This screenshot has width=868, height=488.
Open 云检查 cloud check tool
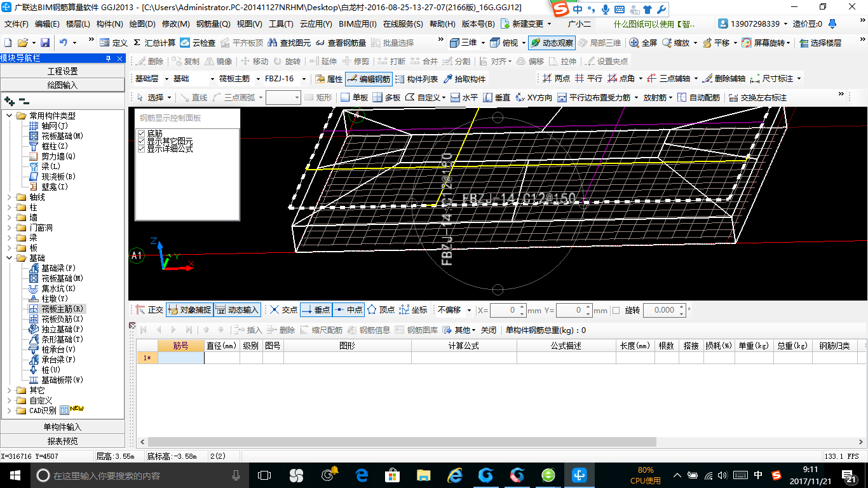click(198, 43)
